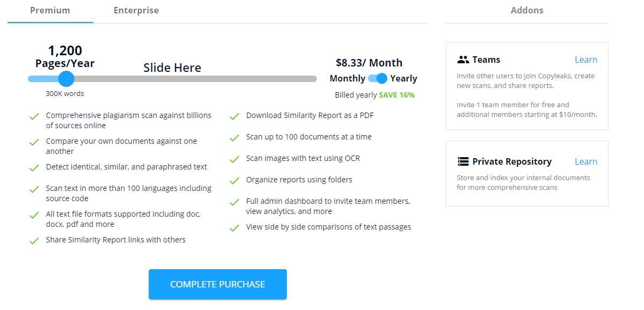Screen dimensions: 644x310
Task: Click the checkmark beside organize reports using folders
Action: pos(234,180)
